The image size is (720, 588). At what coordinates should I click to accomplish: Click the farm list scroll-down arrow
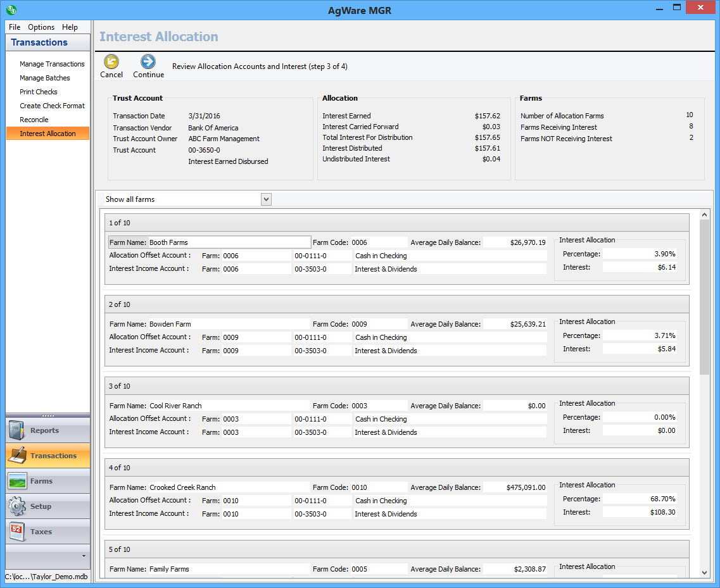pos(705,573)
